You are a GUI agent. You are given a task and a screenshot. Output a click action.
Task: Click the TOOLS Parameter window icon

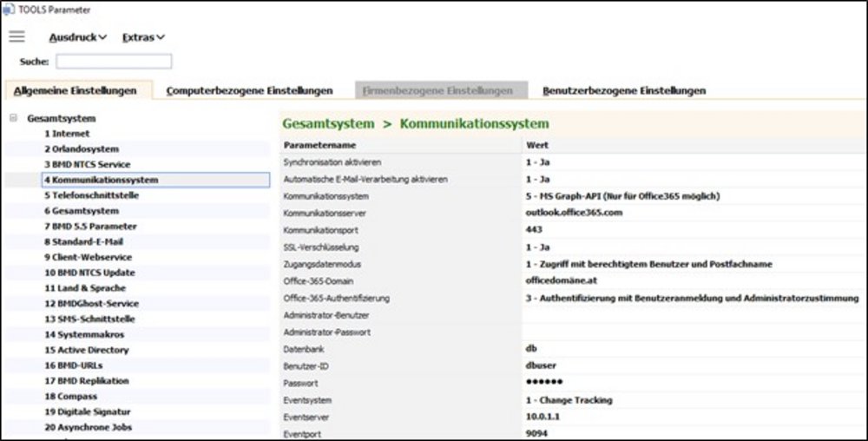pyautogui.click(x=7, y=9)
